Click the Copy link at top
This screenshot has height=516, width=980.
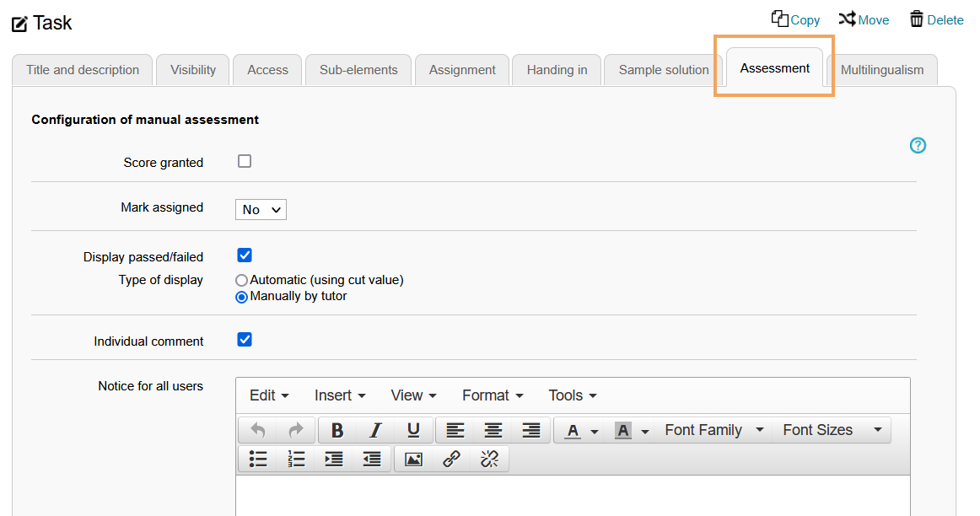(795, 19)
